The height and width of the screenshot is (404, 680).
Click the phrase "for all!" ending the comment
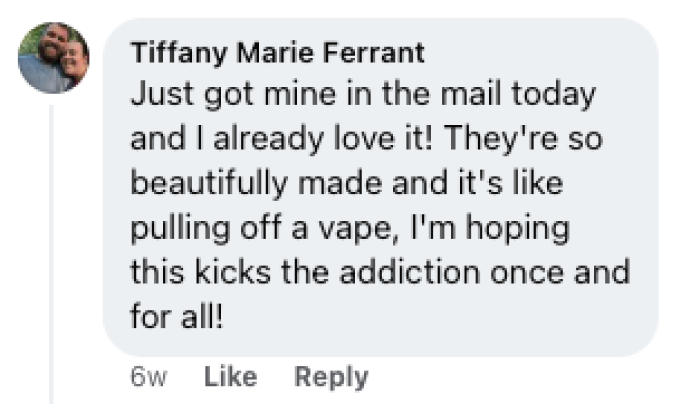coord(176,316)
